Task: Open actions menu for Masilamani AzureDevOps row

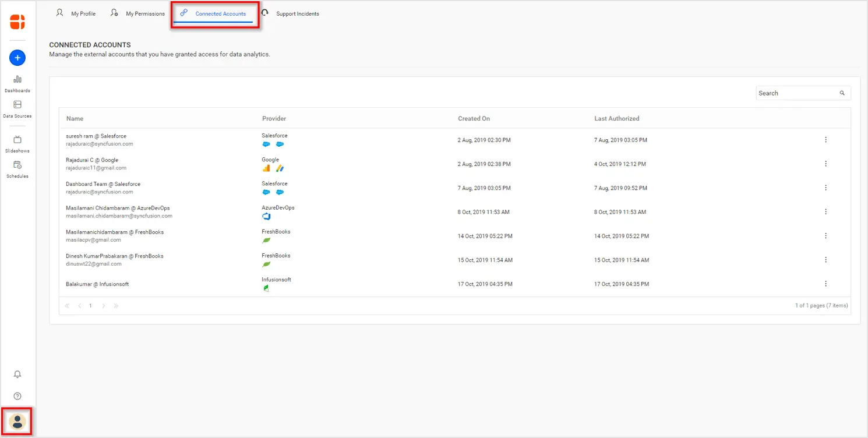Action: point(825,212)
